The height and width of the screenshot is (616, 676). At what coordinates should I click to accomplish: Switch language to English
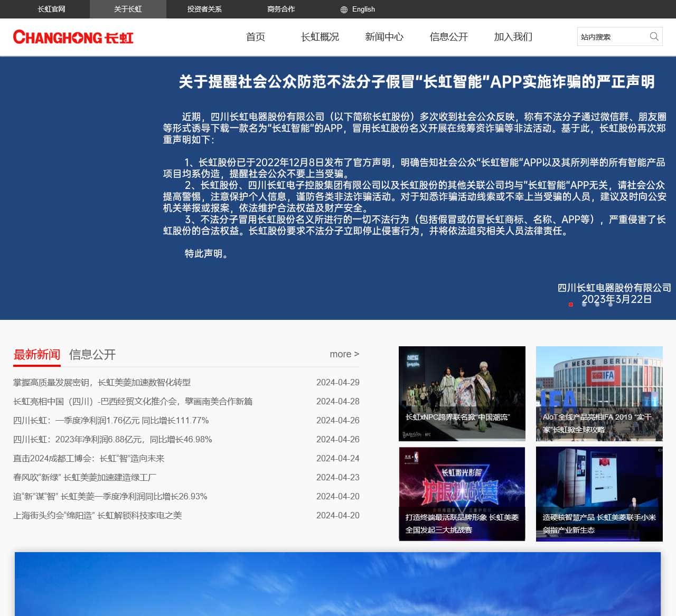click(x=363, y=9)
